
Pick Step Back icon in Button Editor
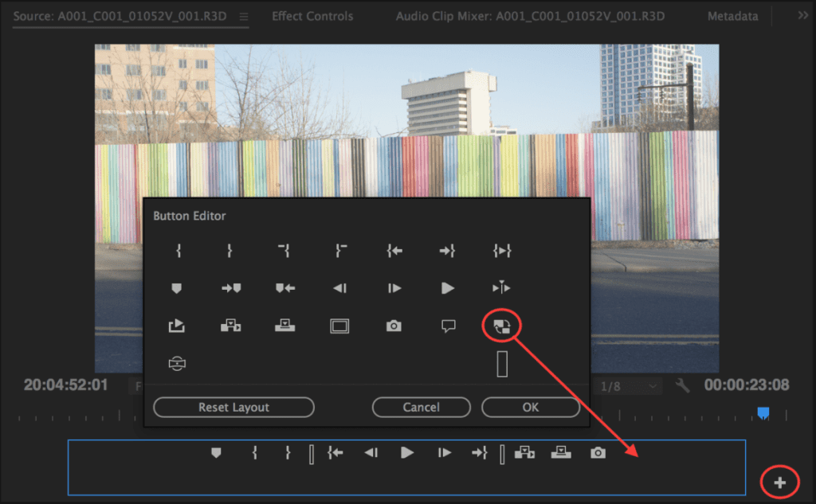[339, 288]
